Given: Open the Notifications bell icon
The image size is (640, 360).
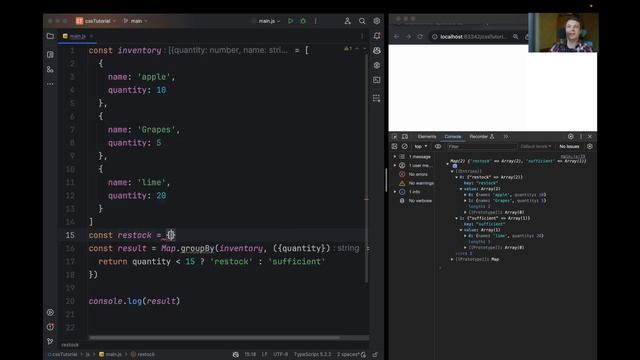Looking at the screenshot, I should (377, 36).
